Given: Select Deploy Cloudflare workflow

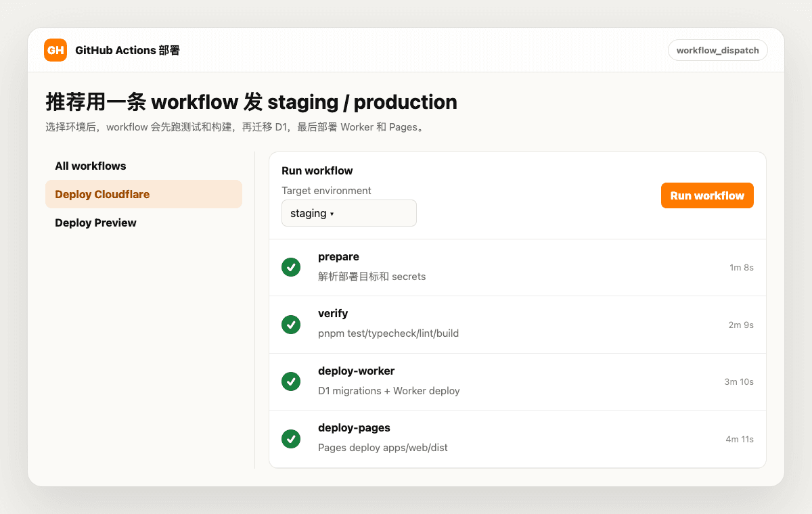Looking at the screenshot, I should 143,194.
